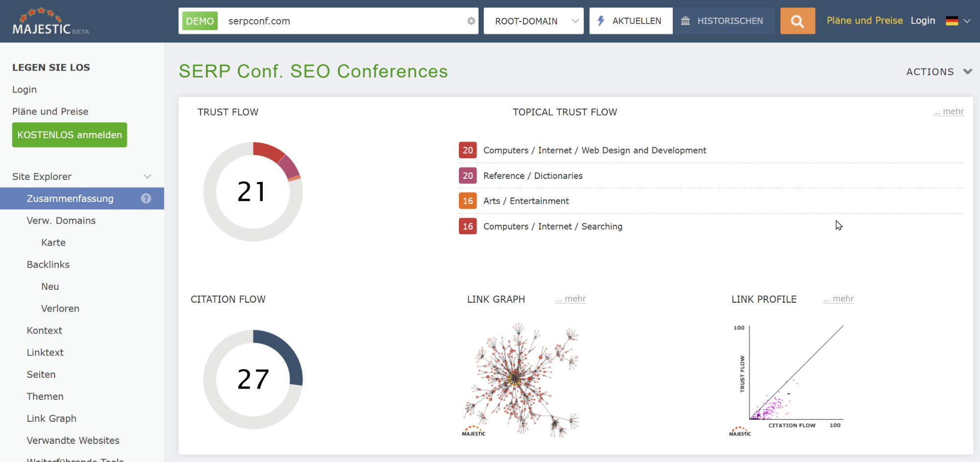Open search settings gear icon

tap(471, 21)
